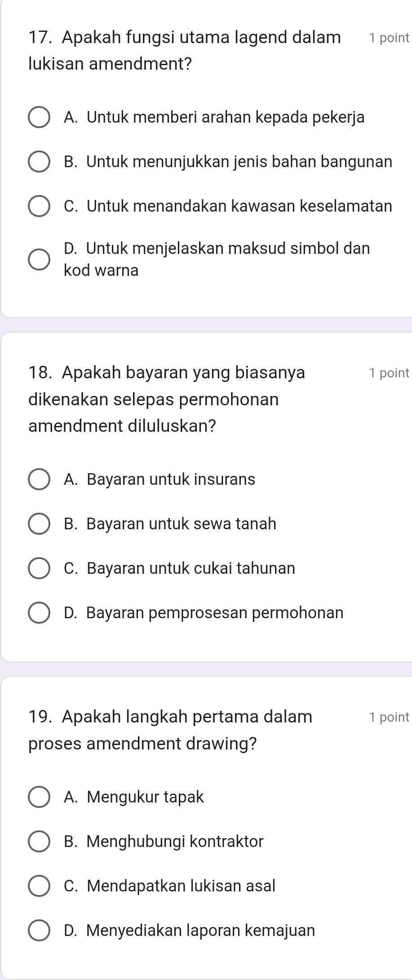Image resolution: width=412 pixels, height=980 pixels.
Task: Pick radio 'C. Untuk menandakan kawasan keselamatan'
Action: pos(39,206)
